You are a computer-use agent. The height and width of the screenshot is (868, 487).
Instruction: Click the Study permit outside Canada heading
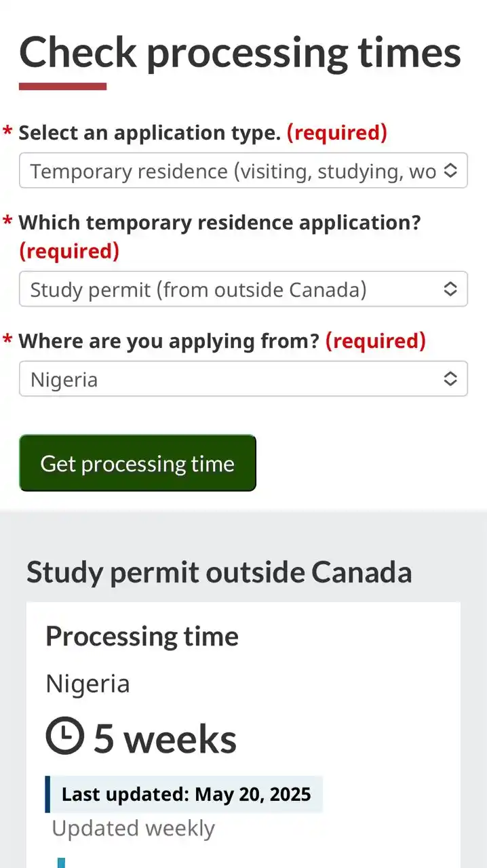click(x=219, y=572)
